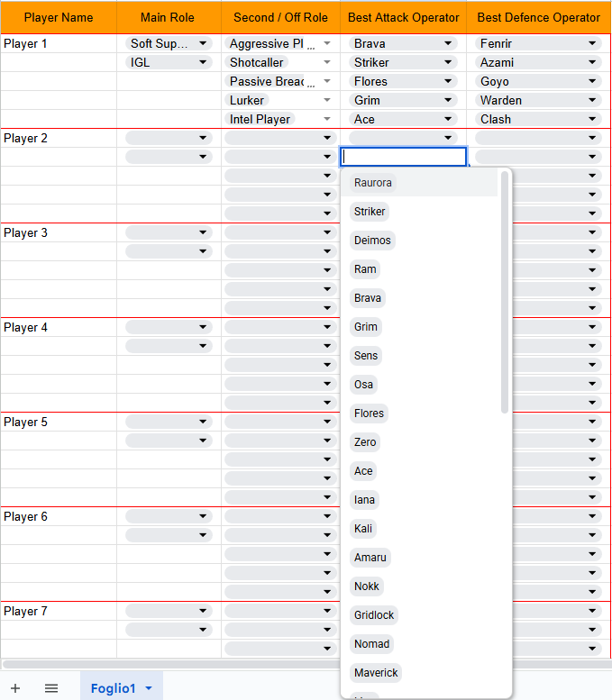Choose Amaru from the operator list
Viewport: 612px width, 700px height.
point(370,557)
